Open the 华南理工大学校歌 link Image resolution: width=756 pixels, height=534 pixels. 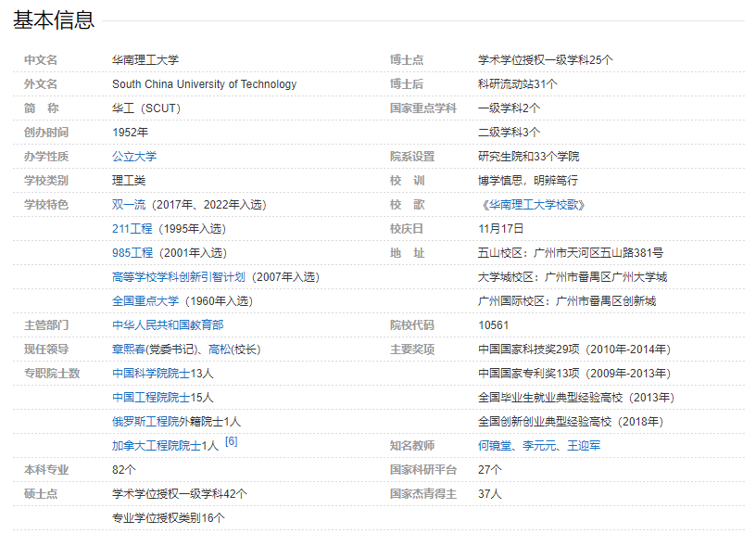click(x=535, y=205)
